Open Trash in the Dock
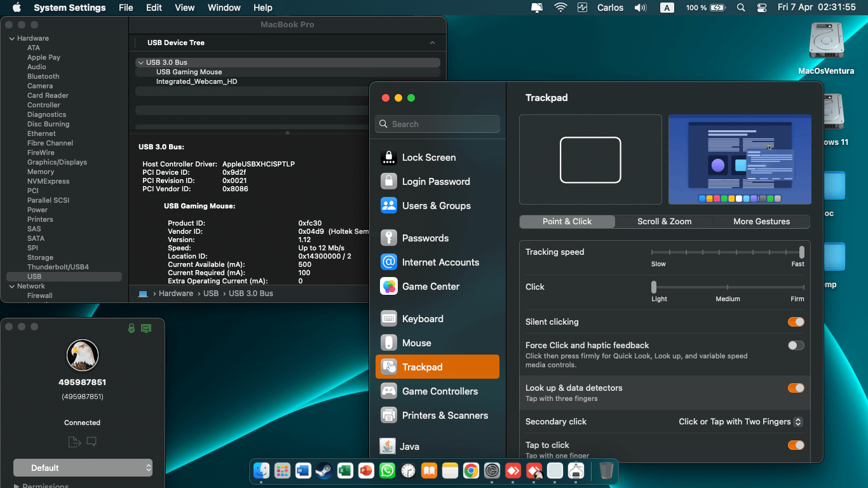Screen dimensions: 868x488 (606, 471)
